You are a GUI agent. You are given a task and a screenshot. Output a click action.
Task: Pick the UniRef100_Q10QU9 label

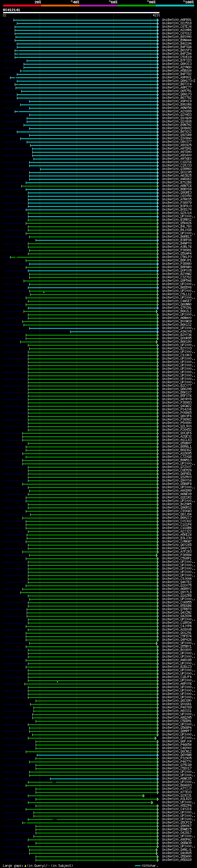point(177,118)
